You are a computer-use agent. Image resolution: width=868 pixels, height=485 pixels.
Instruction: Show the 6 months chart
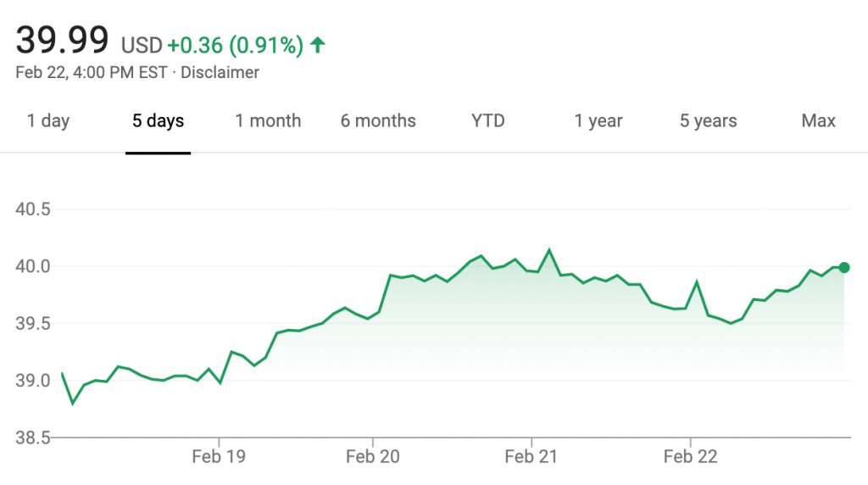click(x=378, y=120)
